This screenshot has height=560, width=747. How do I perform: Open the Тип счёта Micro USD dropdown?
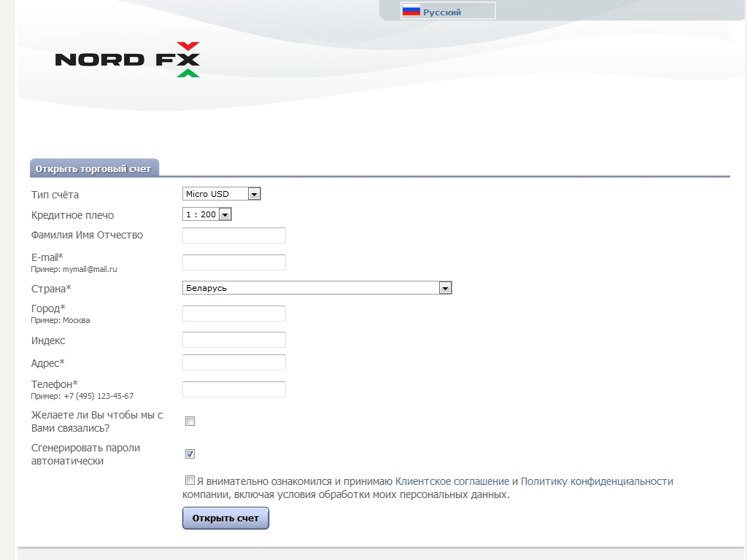pyautogui.click(x=221, y=194)
